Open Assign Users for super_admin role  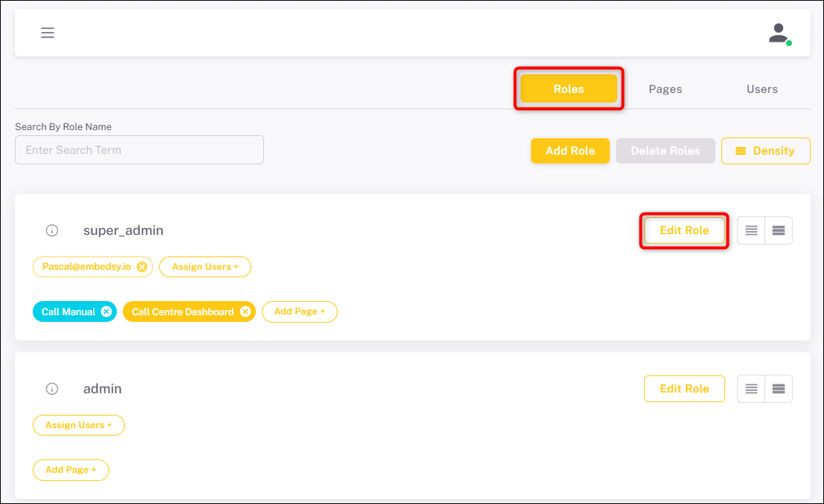205,266
